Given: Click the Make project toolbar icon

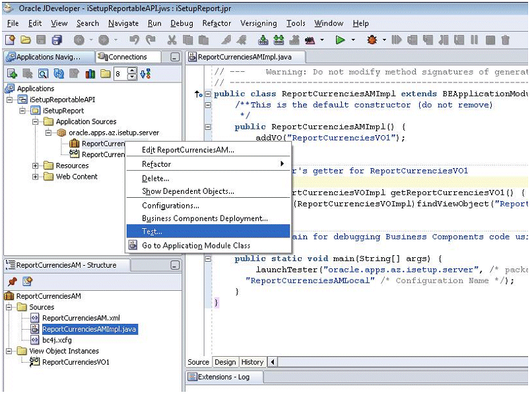Looking at the screenshot, I should click(x=263, y=40).
